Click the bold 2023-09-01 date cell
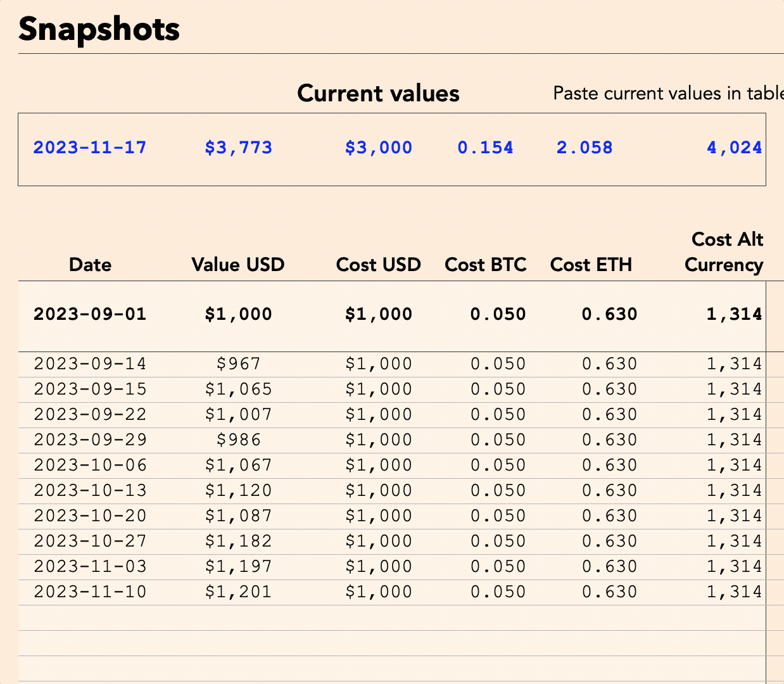This screenshot has height=684, width=784. tap(90, 314)
